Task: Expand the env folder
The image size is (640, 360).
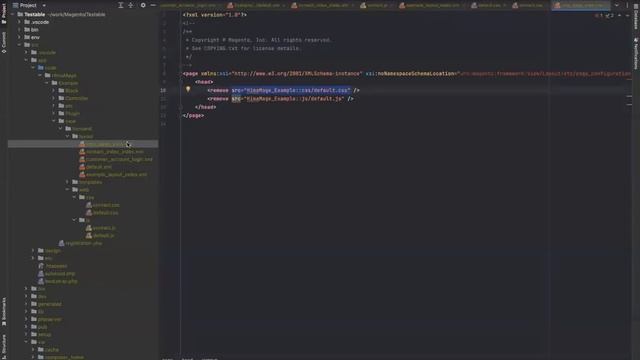Action: pos(19,37)
